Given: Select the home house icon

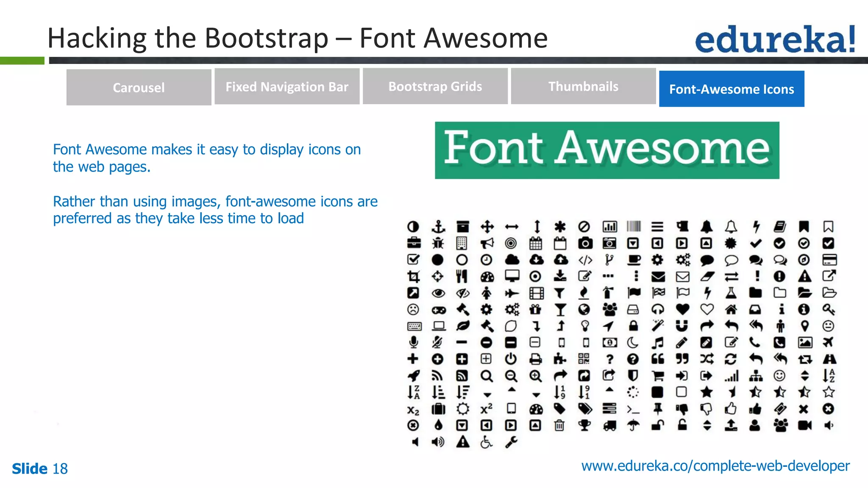Looking at the screenshot, I should tap(731, 309).
